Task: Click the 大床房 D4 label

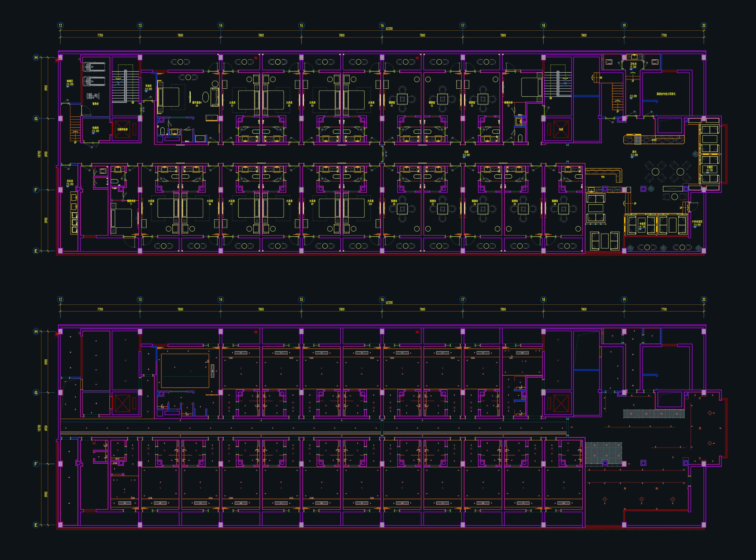Action: (x=371, y=104)
